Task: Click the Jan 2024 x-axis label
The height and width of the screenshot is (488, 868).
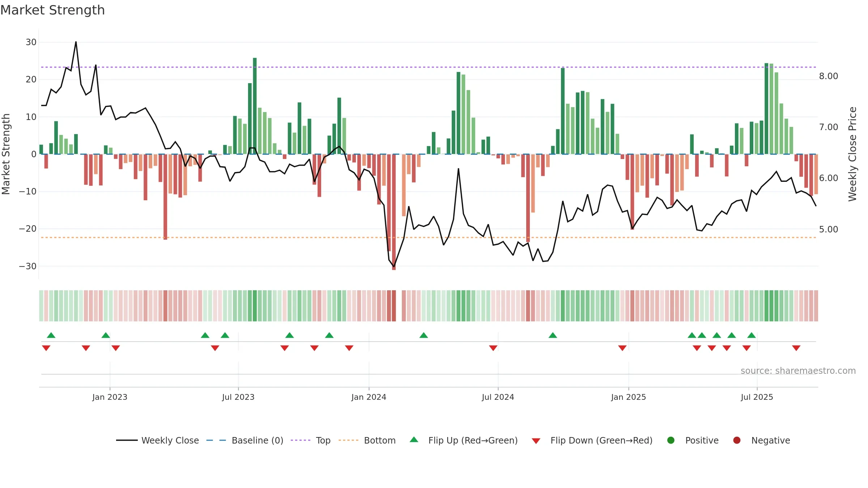Action: click(x=369, y=397)
